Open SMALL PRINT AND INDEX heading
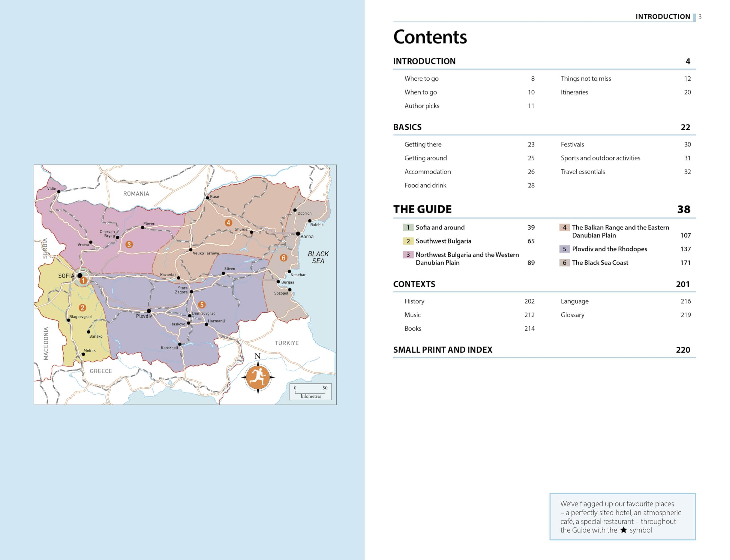 point(443,350)
